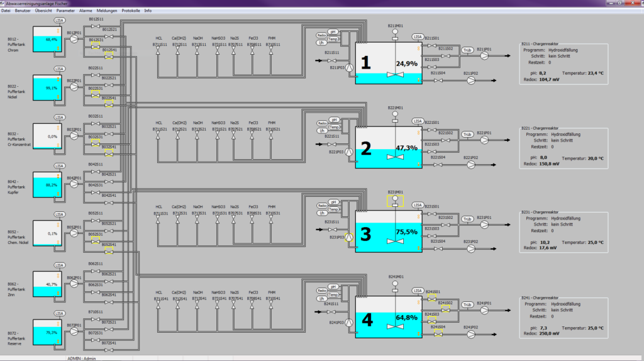Click the Meldungen menu item
The width and height of the screenshot is (644, 361).
point(107,11)
